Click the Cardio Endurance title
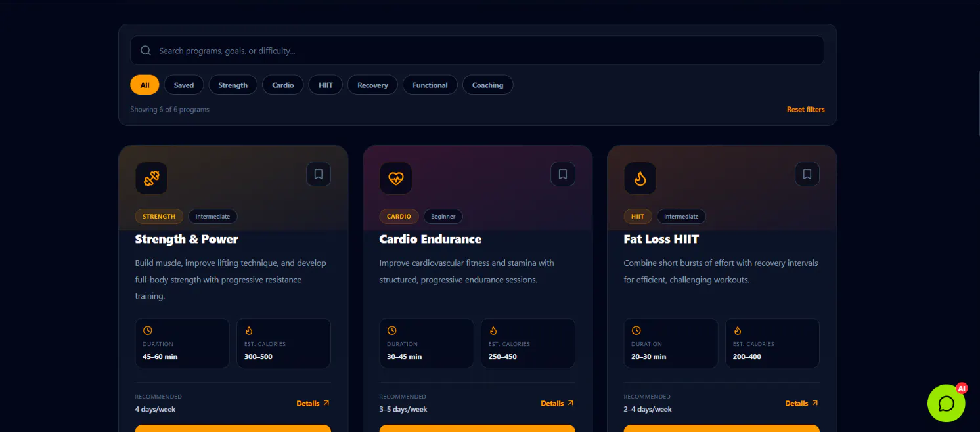The width and height of the screenshot is (980, 432). click(430, 239)
